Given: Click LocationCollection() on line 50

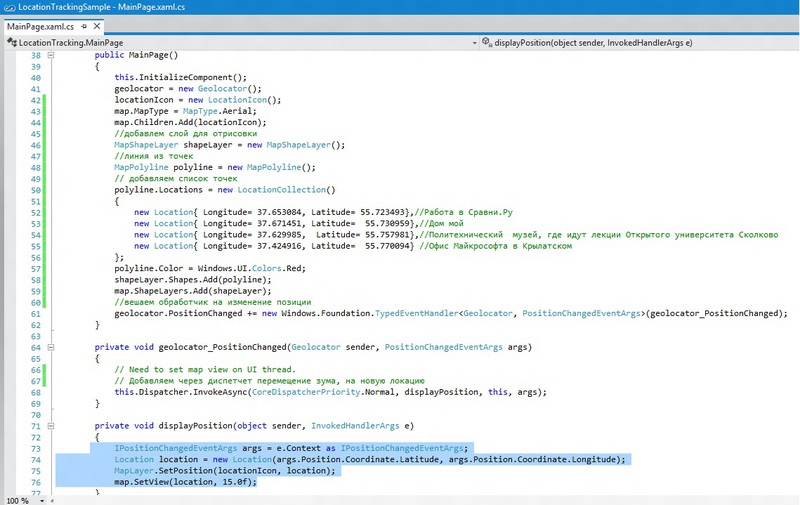Looking at the screenshot, I should (286, 190).
